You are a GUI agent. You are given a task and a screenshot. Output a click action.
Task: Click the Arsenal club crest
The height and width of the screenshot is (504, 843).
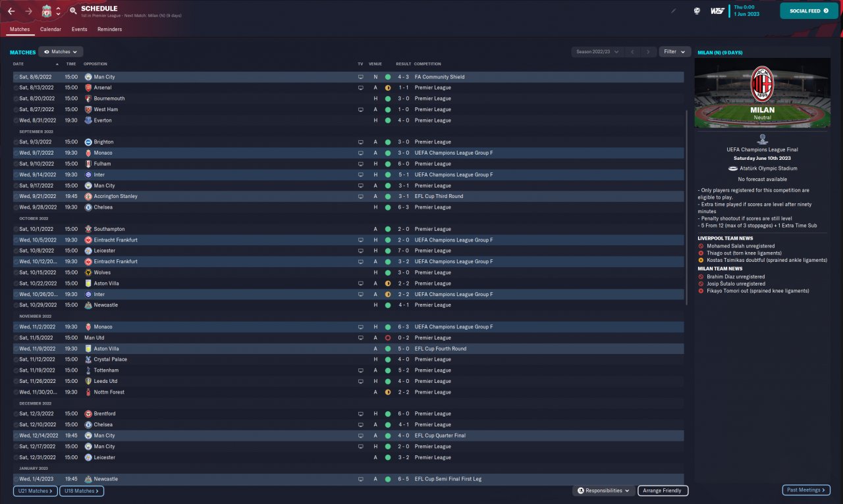tap(88, 88)
